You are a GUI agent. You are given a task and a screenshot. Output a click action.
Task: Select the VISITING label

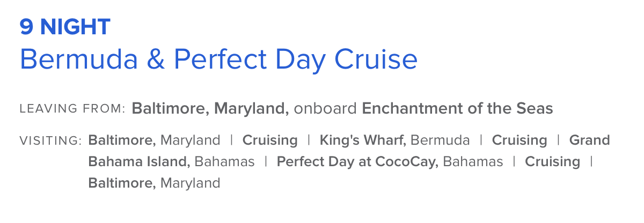coord(50,141)
